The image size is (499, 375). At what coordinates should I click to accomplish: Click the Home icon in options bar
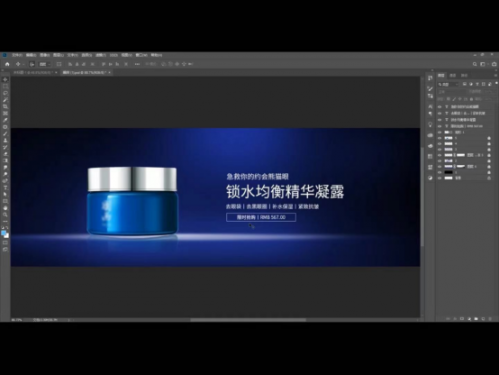coord(7,64)
